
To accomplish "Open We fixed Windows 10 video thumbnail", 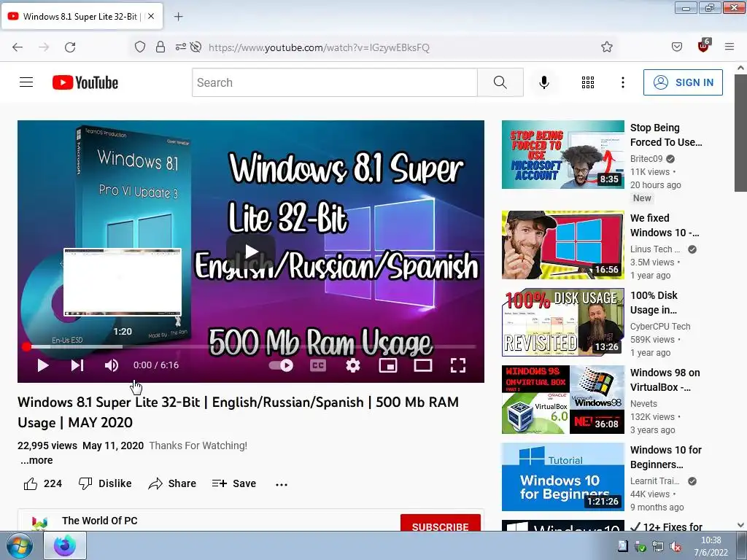I will (562, 245).
